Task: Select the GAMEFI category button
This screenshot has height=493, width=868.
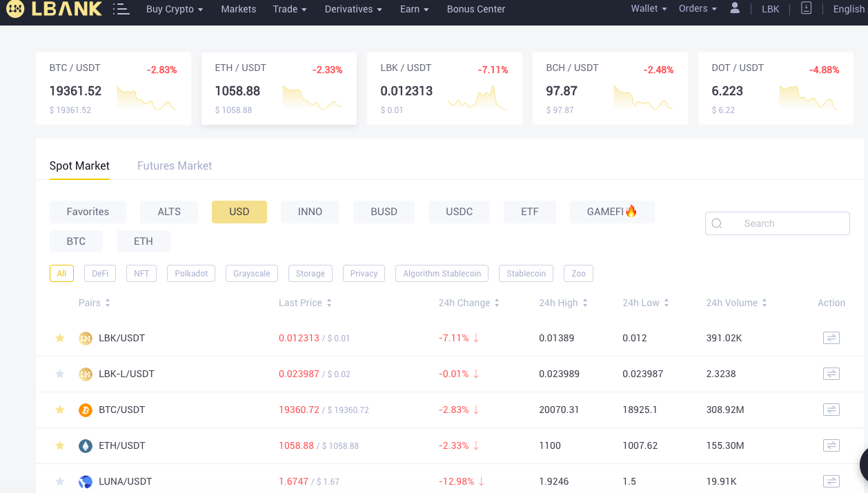Action: coord(612,212)
